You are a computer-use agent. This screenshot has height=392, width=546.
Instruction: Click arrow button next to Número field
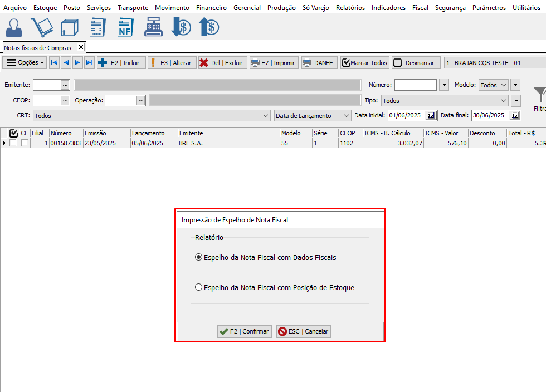pos(444,85)
